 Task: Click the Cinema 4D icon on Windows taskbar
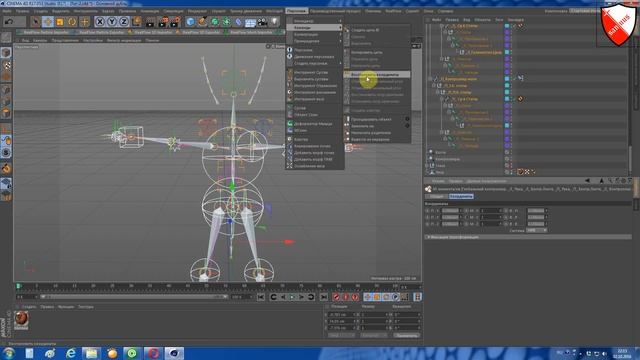pos(174,353)
